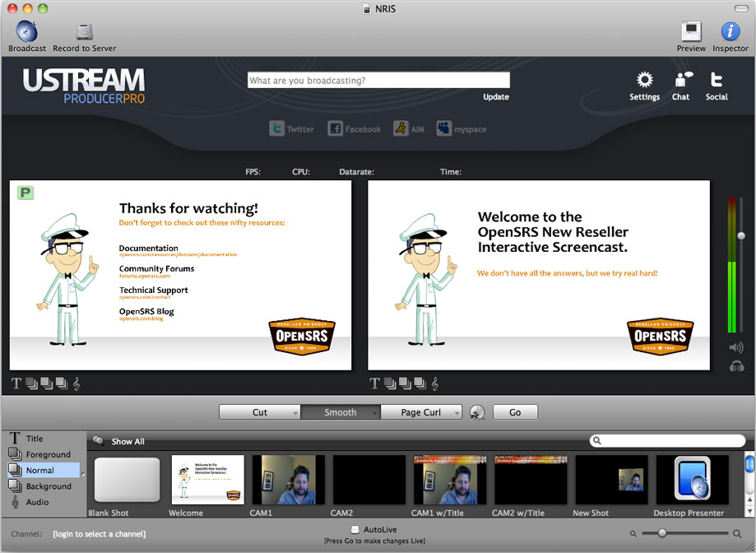Screen dimensions: 756x553
Task: Open the Preview window icon
Action: tap(691, 31)
